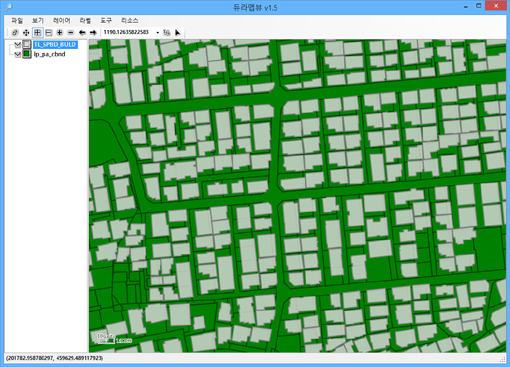Image resolution: width=510 pixels, height=367 pixels.
Task: Click into the scale value field
Action: tap(128, 32)
